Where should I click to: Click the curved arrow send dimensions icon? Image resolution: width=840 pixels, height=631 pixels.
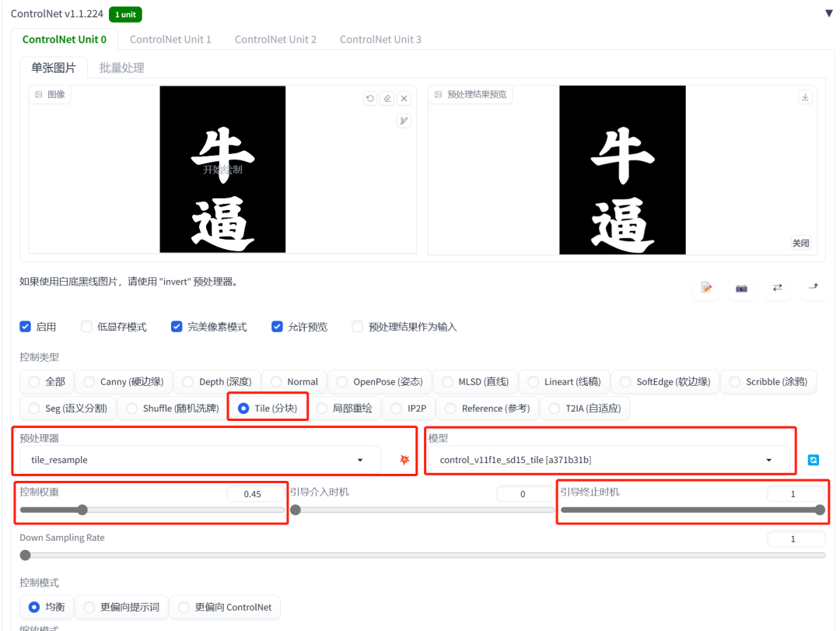[814, 288]
